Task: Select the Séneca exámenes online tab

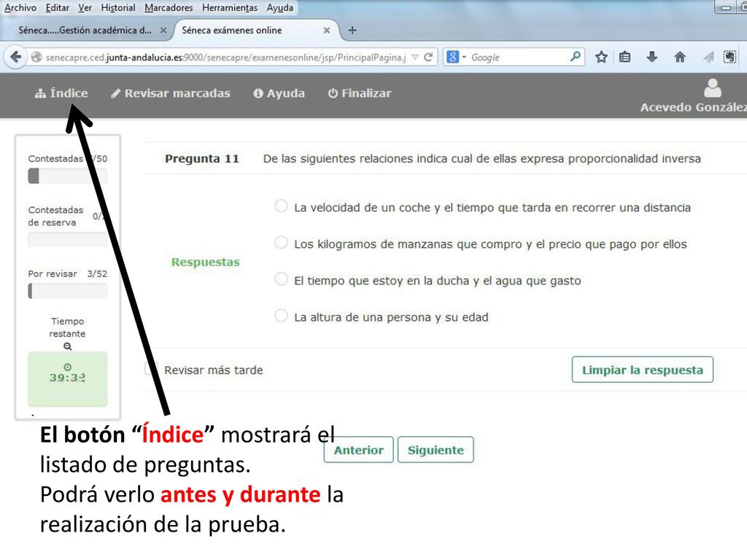Action: (x=231, y=30)
